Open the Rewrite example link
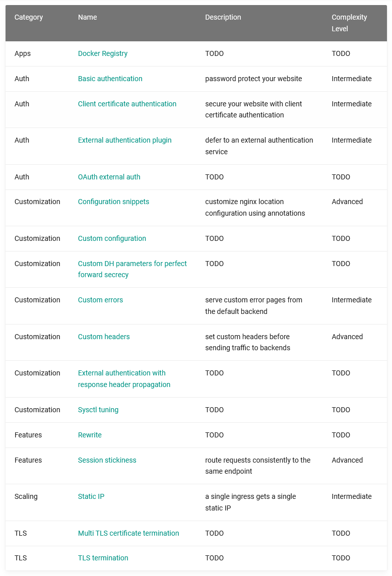Image resolution: width=392 pixels, height=576 pixels. click(90, 435)
